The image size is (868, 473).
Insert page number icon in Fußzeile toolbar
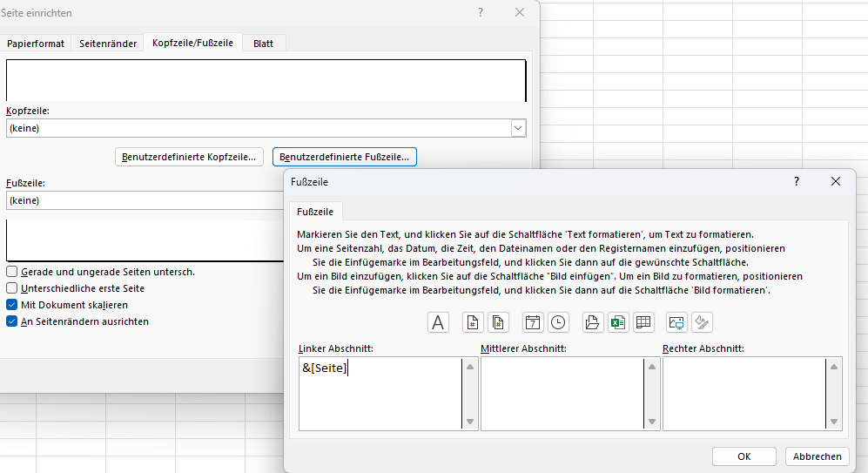[472, 322]
